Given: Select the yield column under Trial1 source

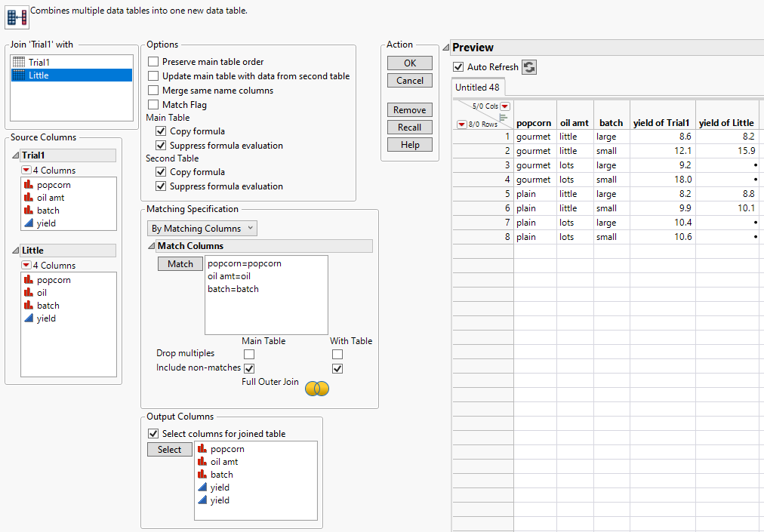Looking at the screenshot, I should coord(46,223).
